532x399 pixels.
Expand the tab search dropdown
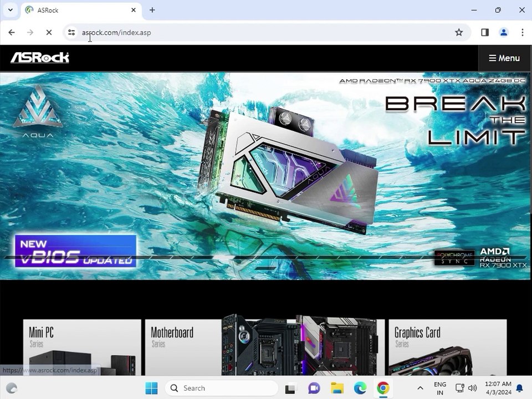click(x=11, y=10)
